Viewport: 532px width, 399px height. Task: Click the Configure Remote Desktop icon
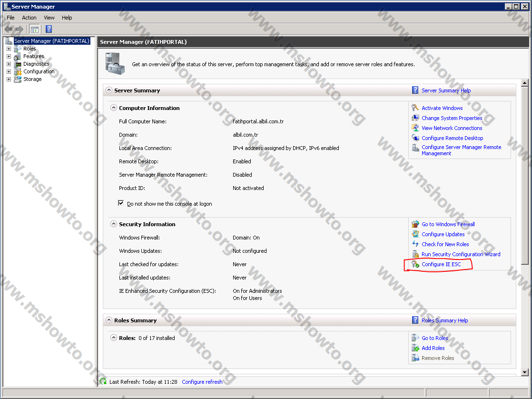click(415, 138)
